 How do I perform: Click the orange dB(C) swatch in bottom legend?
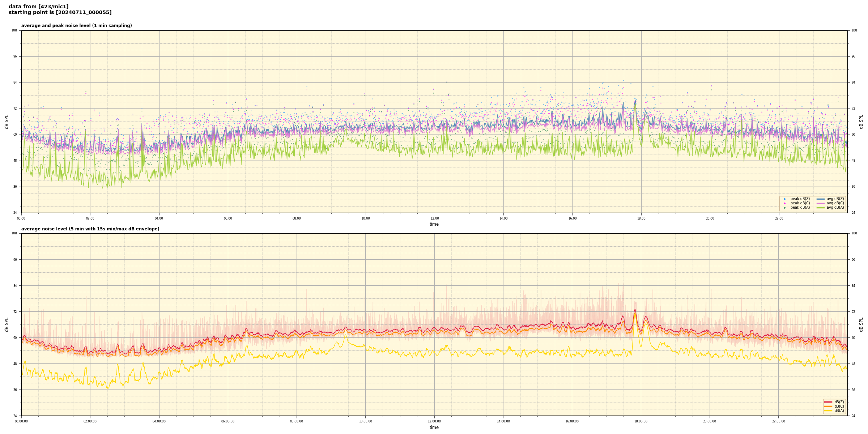(x=828, y=406)
